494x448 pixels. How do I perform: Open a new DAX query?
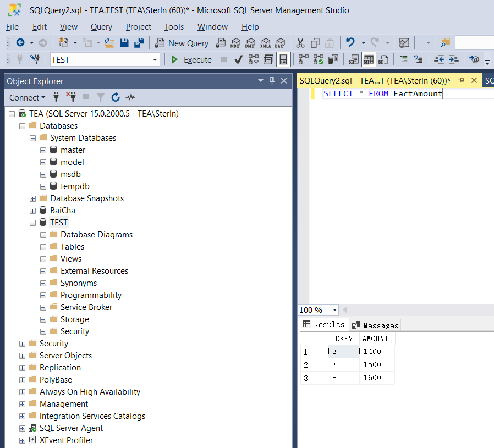[280, 43]
